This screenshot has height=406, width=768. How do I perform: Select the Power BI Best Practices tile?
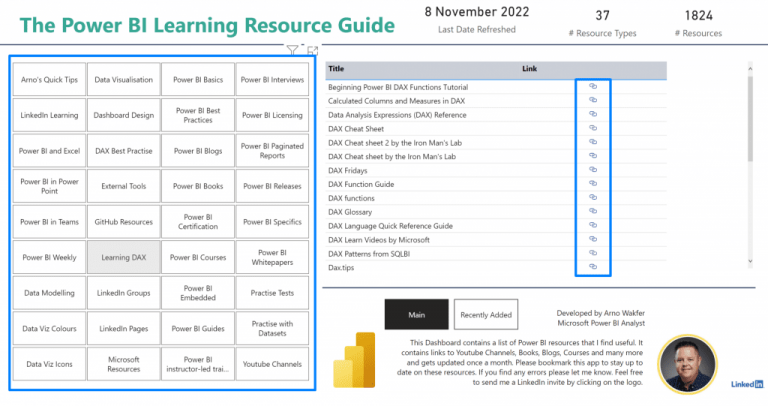point(198,115)
